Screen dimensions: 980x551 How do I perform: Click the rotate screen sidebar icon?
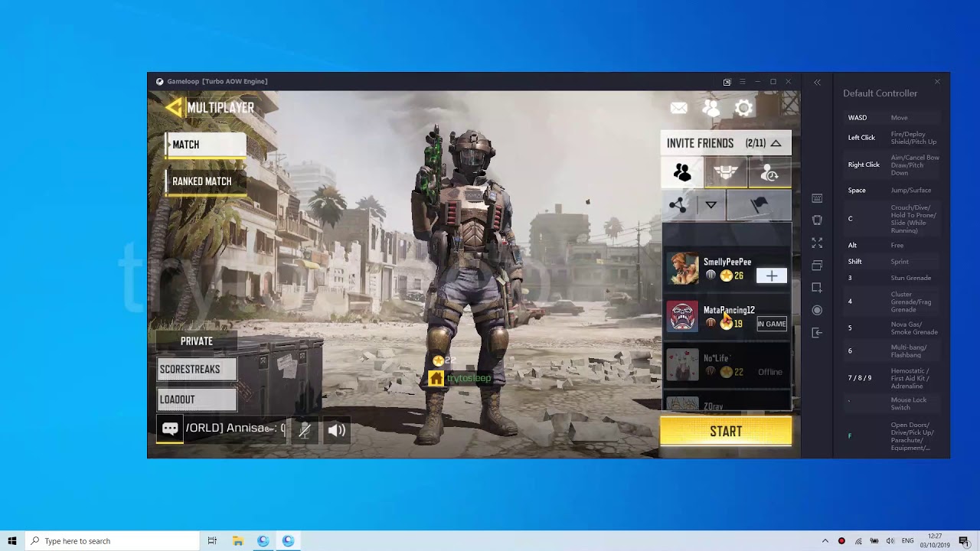817,220
